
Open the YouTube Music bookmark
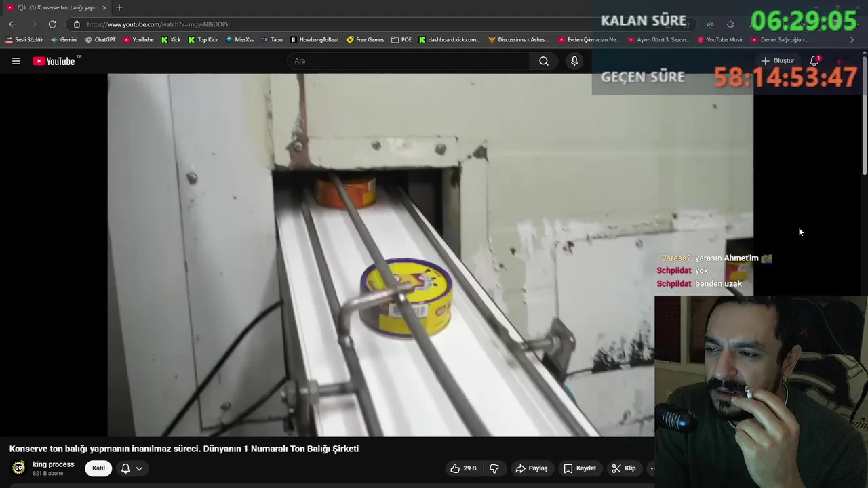[x=720, y=40]
